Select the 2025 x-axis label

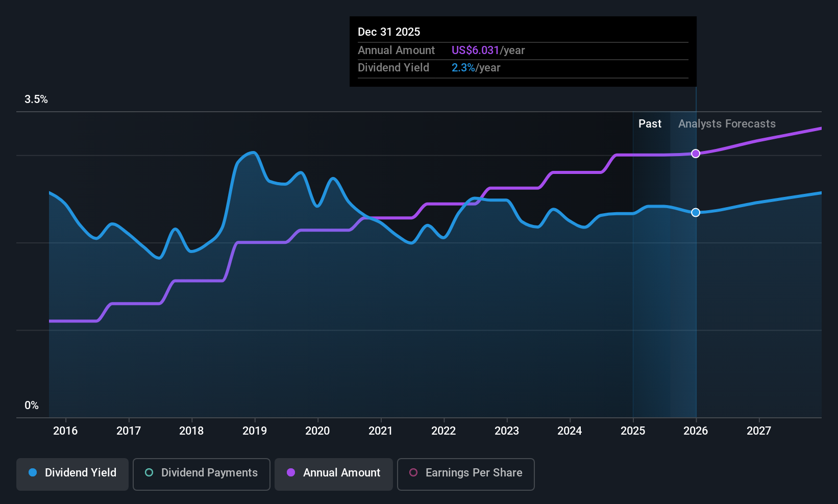point(633,431)
